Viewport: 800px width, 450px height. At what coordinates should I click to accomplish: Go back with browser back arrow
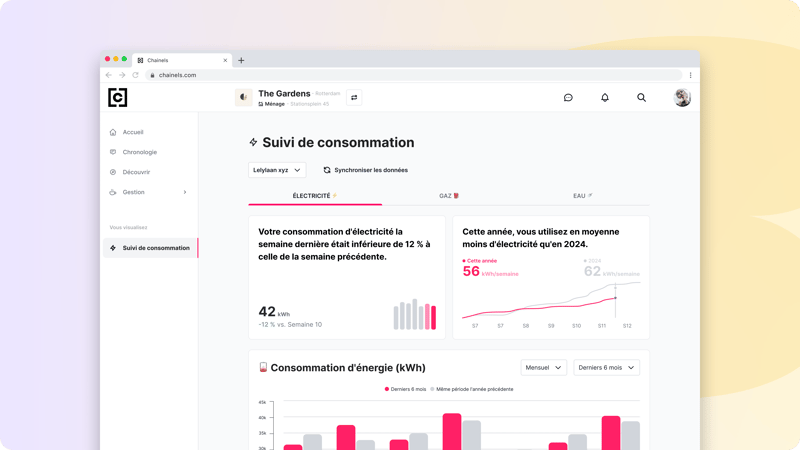point(109,75)
